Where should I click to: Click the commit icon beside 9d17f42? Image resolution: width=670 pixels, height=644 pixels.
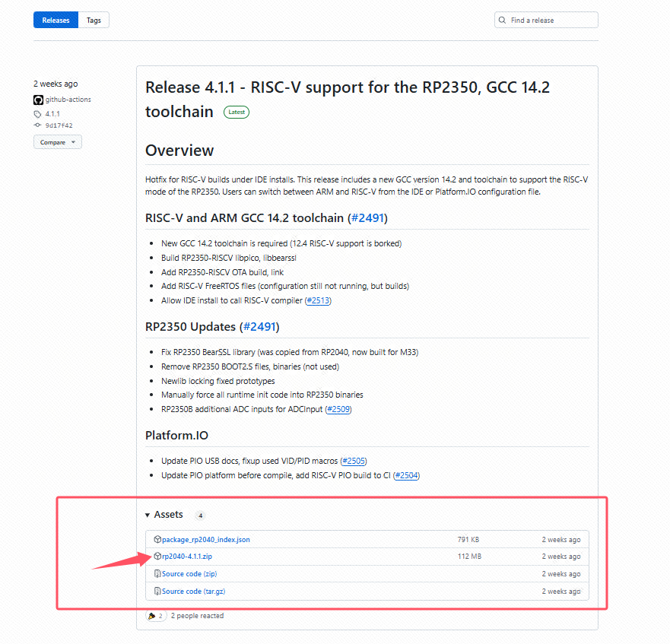(x=37, y=125)
